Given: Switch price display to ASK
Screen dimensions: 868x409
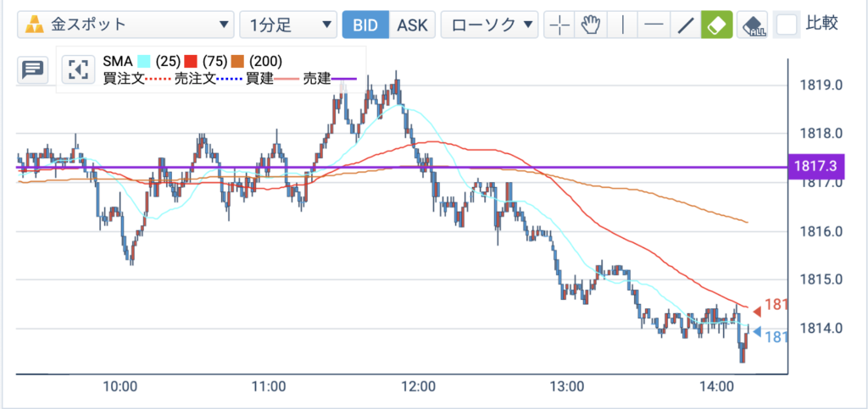Looking at the screenshot, I should 413,25.
